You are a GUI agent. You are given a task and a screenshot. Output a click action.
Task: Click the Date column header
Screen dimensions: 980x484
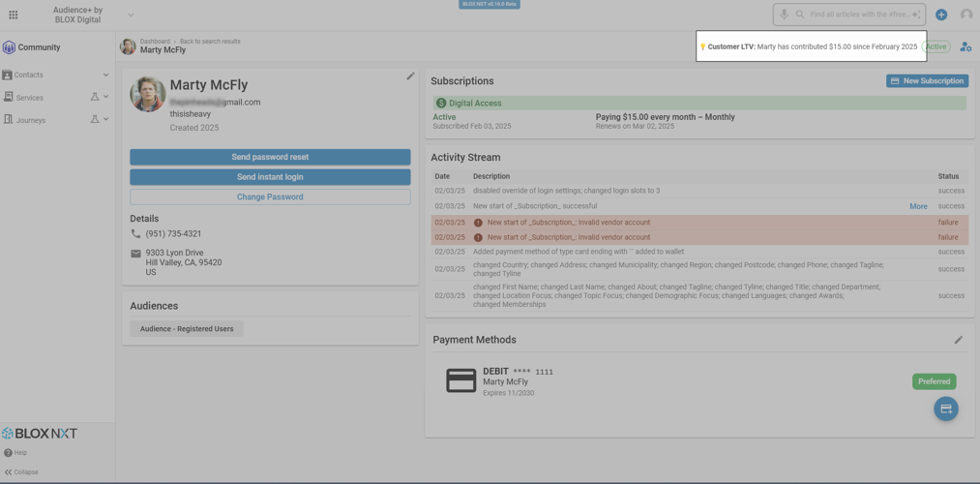click(x=442, y=176)
